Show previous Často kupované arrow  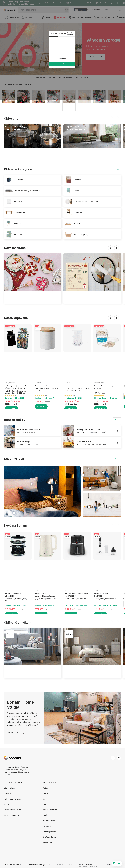pyautogui.click(x=110, y=318)
